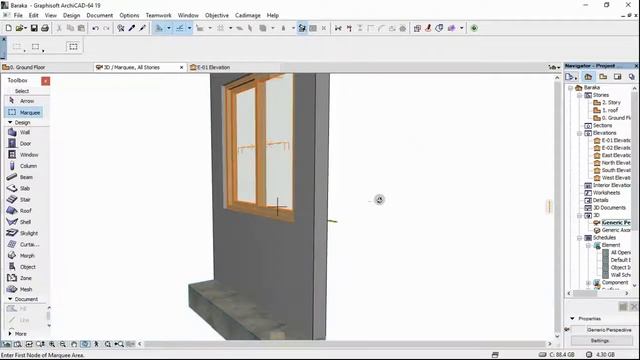The width and height of the screenshot is (640, 360).
Task: Click the Zoom In icon at bottom
Action: click(x=52, y=344)
